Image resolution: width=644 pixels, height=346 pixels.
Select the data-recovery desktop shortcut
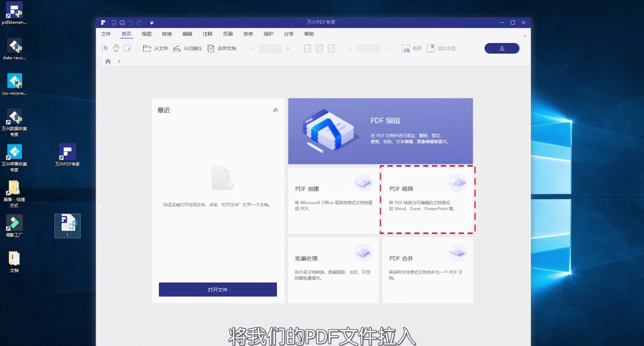(14, 50)
